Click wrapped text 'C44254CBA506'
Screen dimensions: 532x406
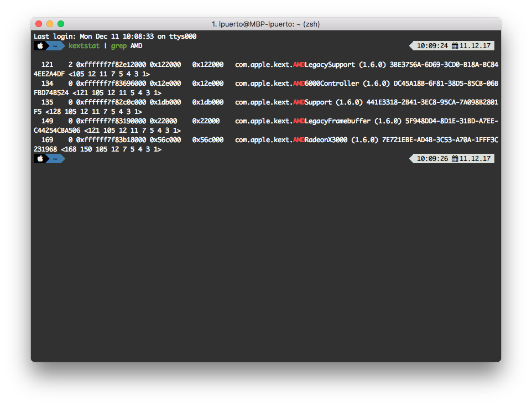click(57, 131)
